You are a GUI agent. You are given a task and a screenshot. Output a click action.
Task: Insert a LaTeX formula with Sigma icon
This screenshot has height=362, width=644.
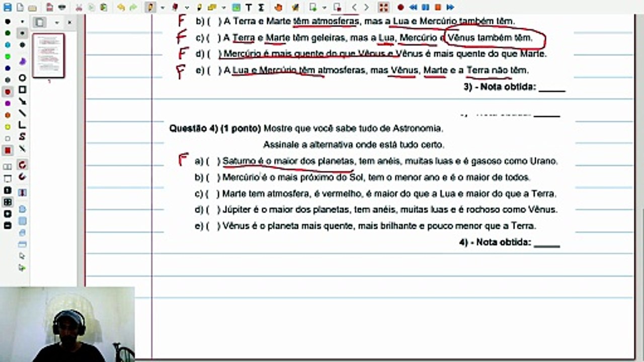261,8
